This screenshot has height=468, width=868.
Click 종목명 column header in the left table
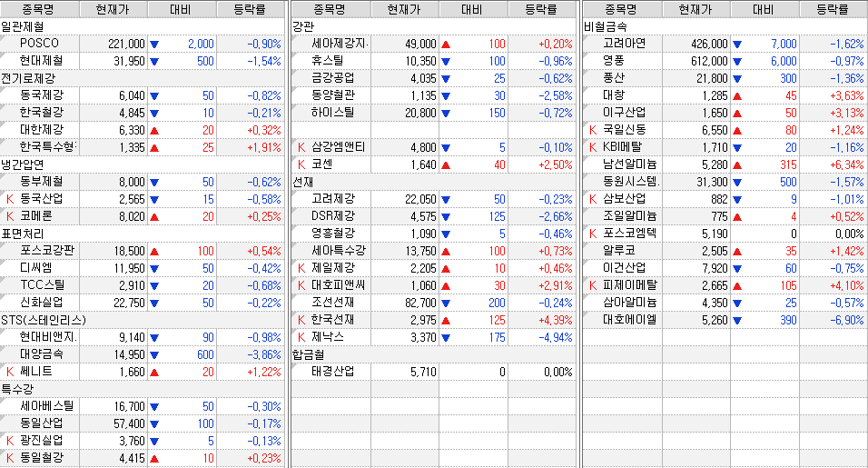coord(39,9)
